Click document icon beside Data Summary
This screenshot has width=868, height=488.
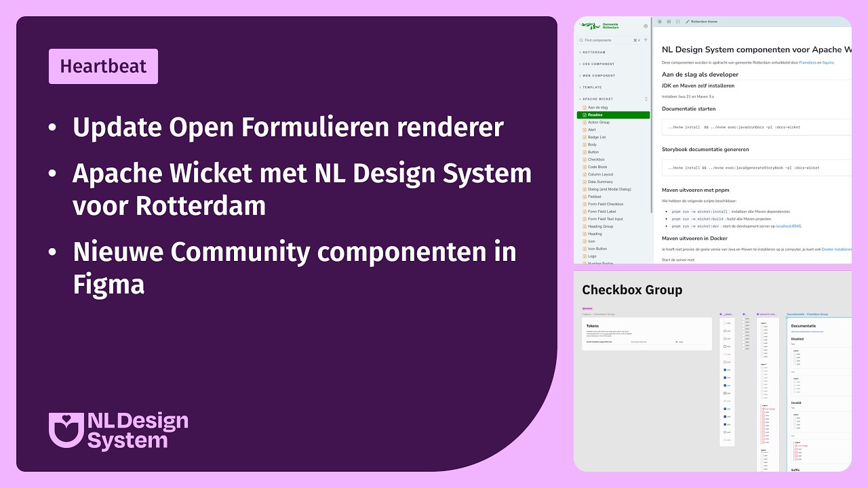[585, 182]
